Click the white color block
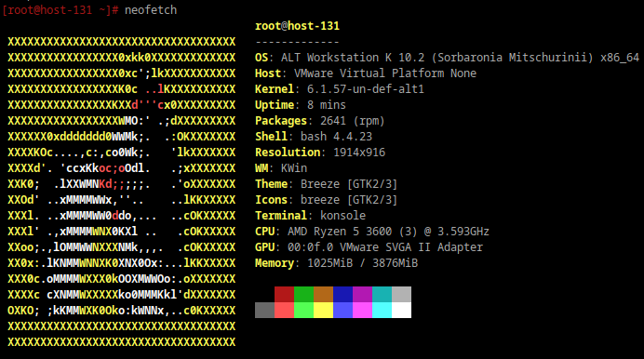644x359 pixels. click(x=401, y=311)
